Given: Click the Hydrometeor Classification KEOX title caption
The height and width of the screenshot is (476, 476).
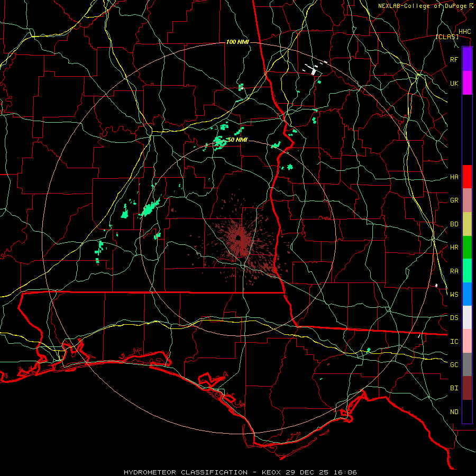Looking at the screenshot, I should (240, 472).
